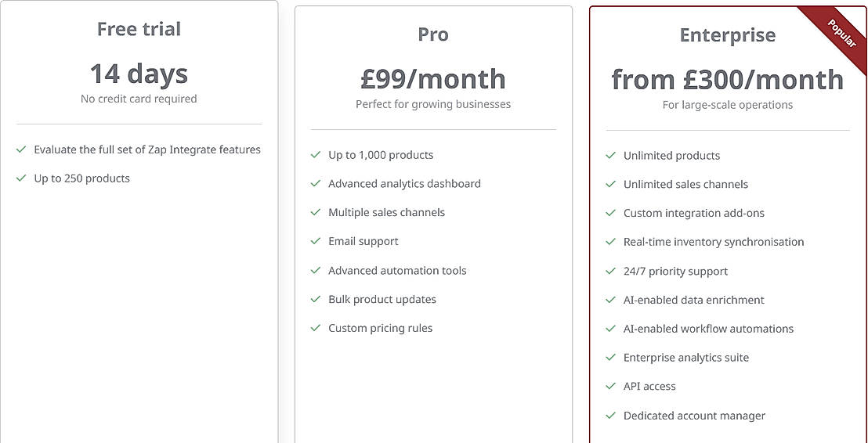Select the Free trial heading

pos(139,29)
